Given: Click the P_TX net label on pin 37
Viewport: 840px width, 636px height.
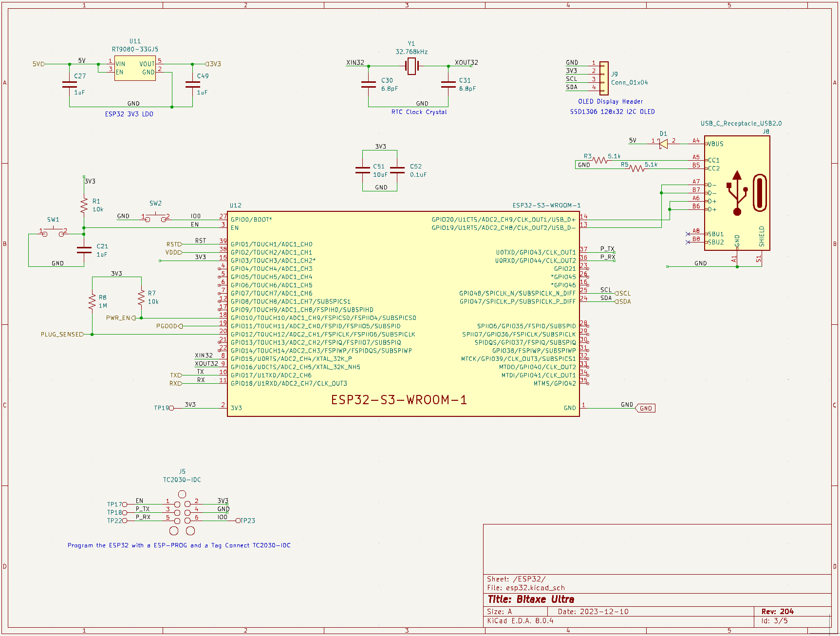Looking at the screenshot, I should pyautogui.click(x=607, y=249).
